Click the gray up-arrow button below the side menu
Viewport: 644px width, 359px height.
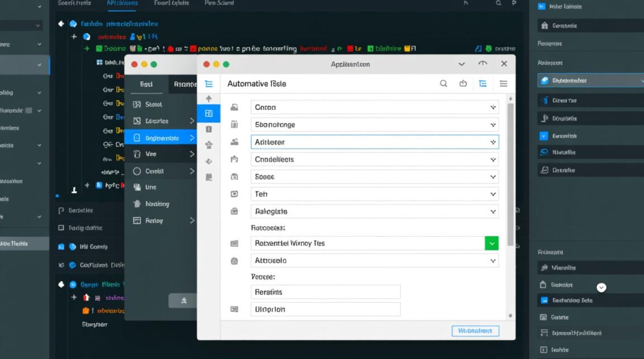pyautogui.click(x=183, y=301)
